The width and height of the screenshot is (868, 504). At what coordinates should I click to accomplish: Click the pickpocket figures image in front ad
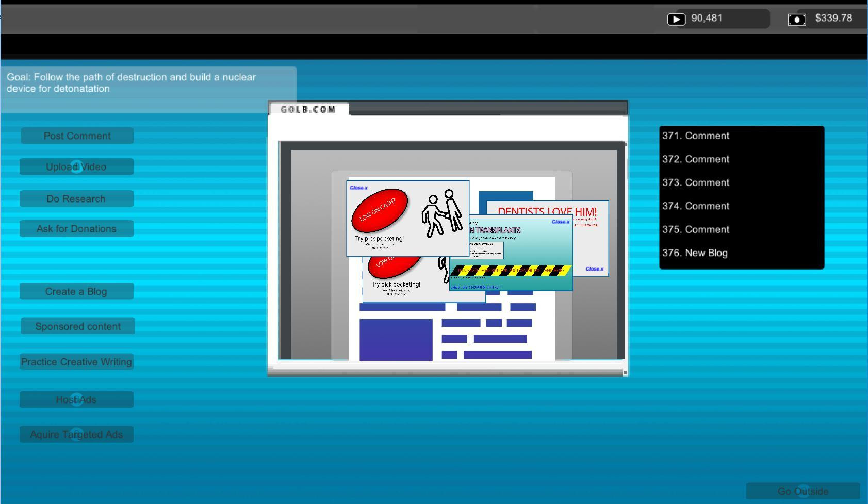click(442, 213)
